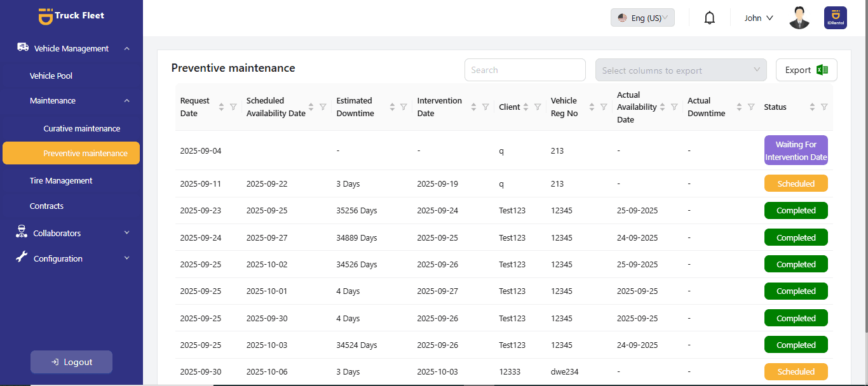
Task: Open the notifications bell
Action: tap(710, 18)
